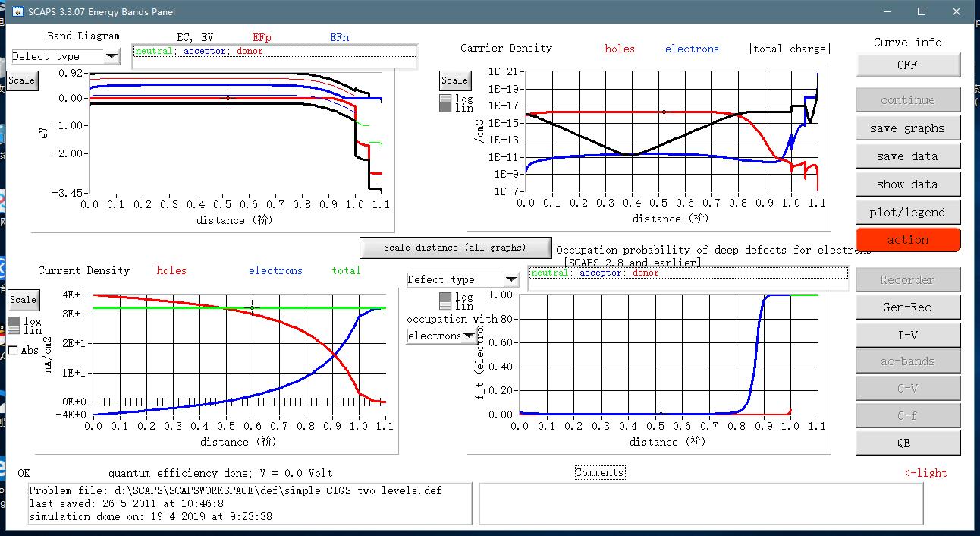Switch to the Gen-Rec panel
980x536 pixels.
click(x=907, y=307)
